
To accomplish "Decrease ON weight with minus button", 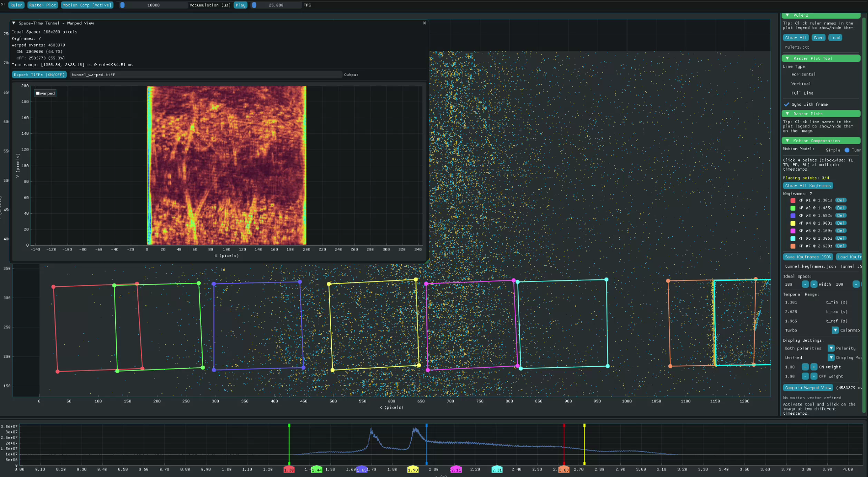I will (805, 367).
